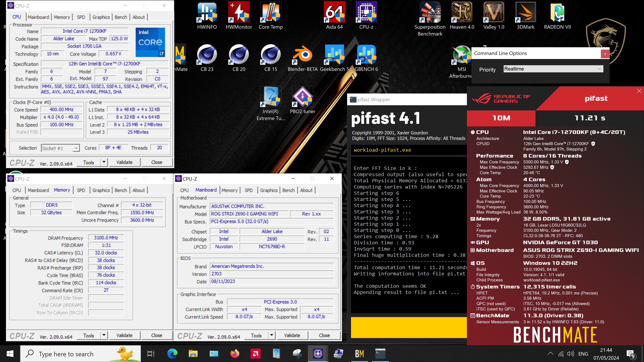Open the RADEON VII desktop icon
644x362 pixels.
click(x=557, y=16)
